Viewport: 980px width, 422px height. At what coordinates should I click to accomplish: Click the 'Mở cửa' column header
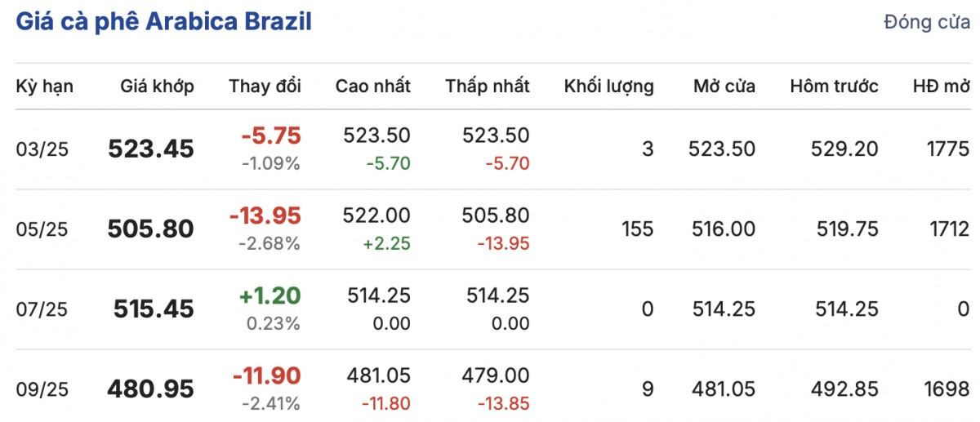pos(724,86)
